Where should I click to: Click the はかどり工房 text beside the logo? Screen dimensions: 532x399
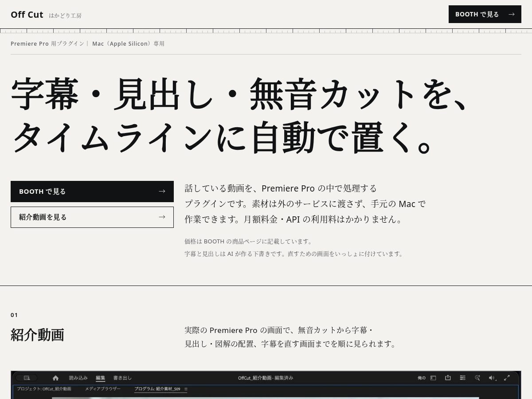coord(65,16)
